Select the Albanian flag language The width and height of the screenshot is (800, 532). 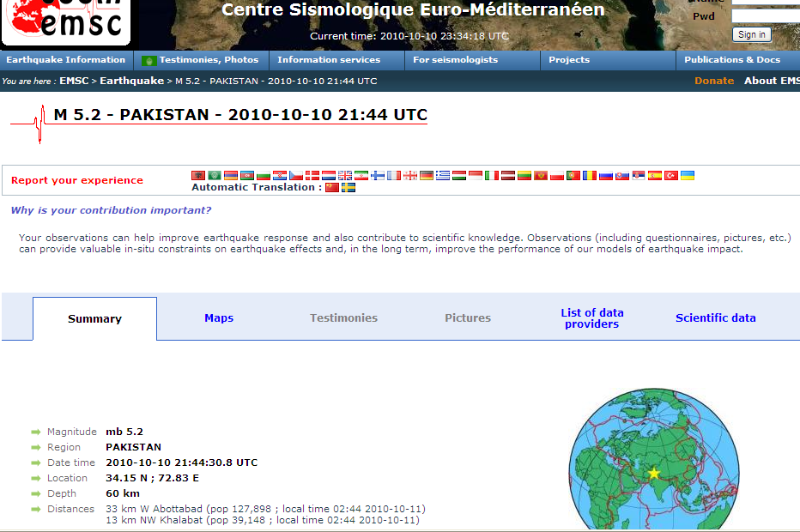[x=198, y=175]
